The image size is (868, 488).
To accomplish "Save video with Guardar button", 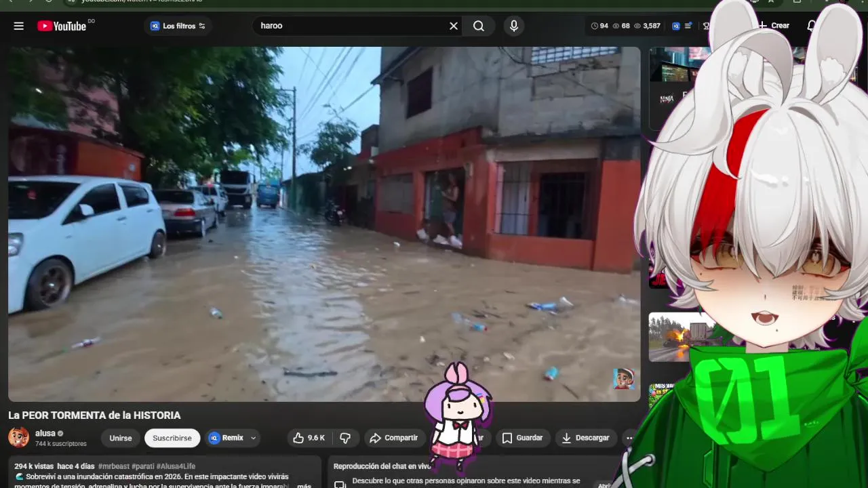I will 522,438.
